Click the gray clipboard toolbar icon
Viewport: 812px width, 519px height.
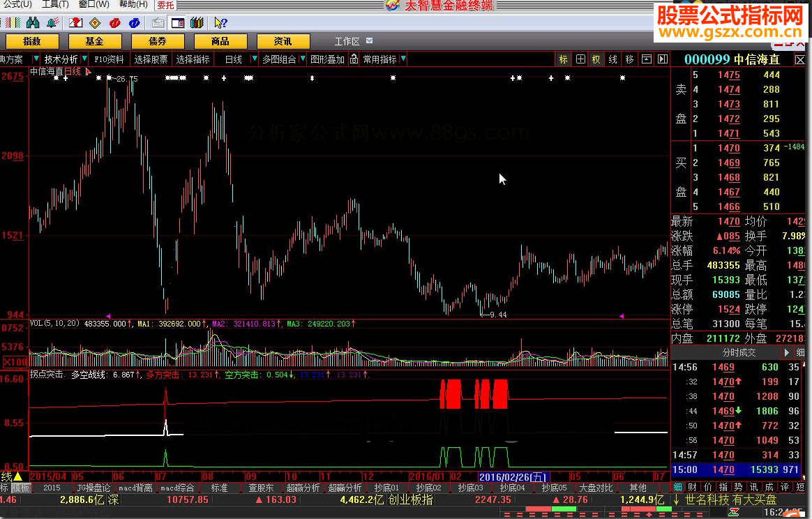pos(158,23)
